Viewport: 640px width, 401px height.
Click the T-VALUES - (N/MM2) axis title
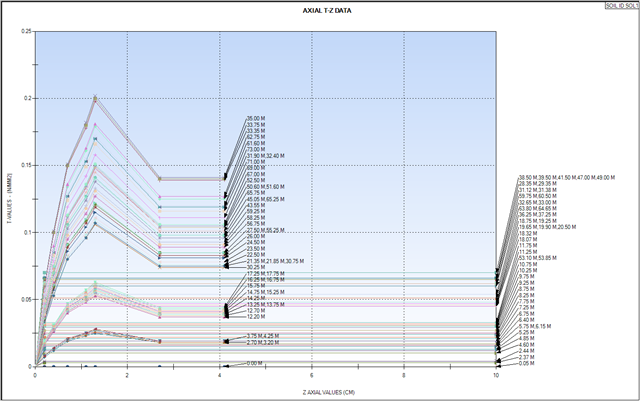(x=10, y=198)
